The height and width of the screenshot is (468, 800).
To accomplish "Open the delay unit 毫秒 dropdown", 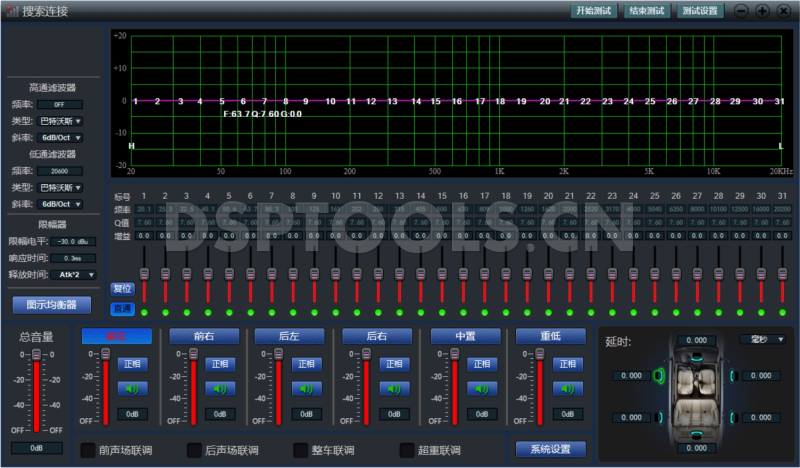I will point(762,339).
